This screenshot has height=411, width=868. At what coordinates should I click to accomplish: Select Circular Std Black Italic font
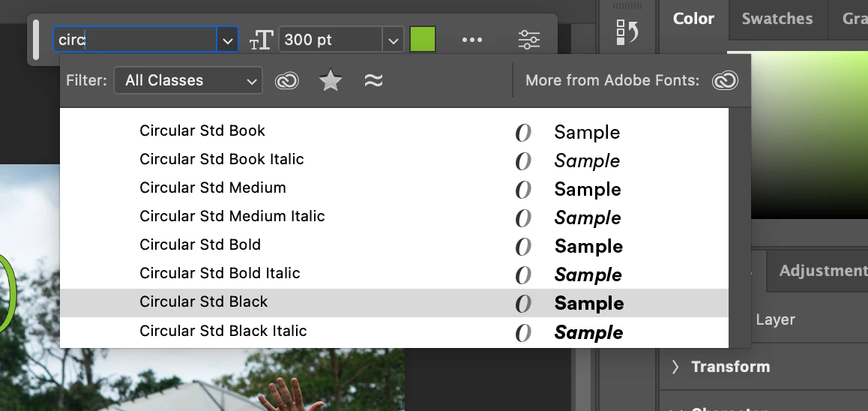click(394, 331)
